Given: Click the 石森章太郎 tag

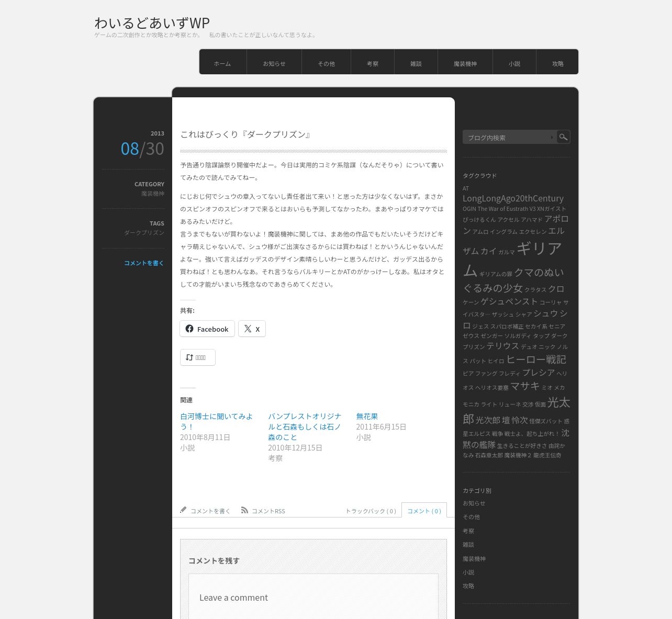Looking at the screenshot, I should pyautogui.click(x=489, y=455).
